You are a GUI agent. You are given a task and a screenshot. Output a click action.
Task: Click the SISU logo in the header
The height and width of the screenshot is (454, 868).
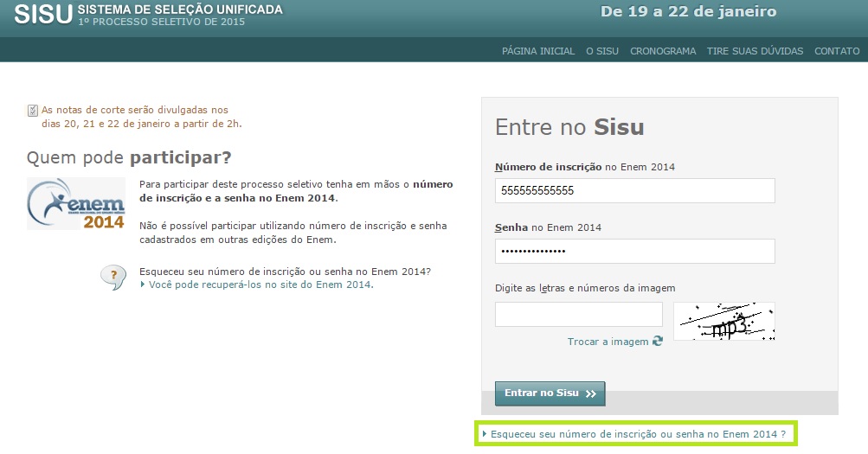pyautogui.click(x=43, y=14)
